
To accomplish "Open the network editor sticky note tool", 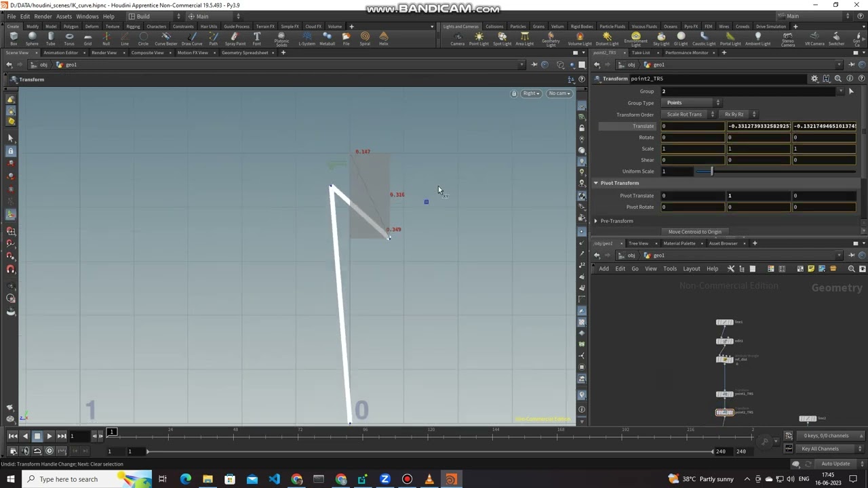I will click(x=811, y=269).
